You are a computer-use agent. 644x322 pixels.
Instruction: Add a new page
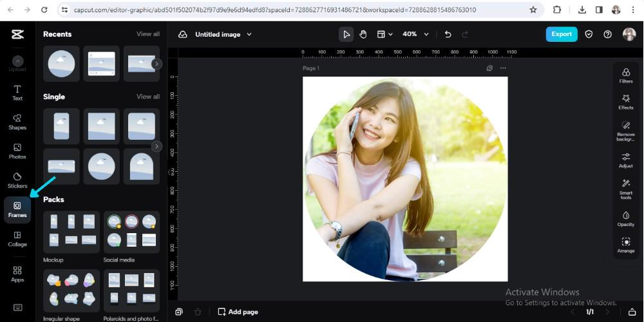(238, 312)
